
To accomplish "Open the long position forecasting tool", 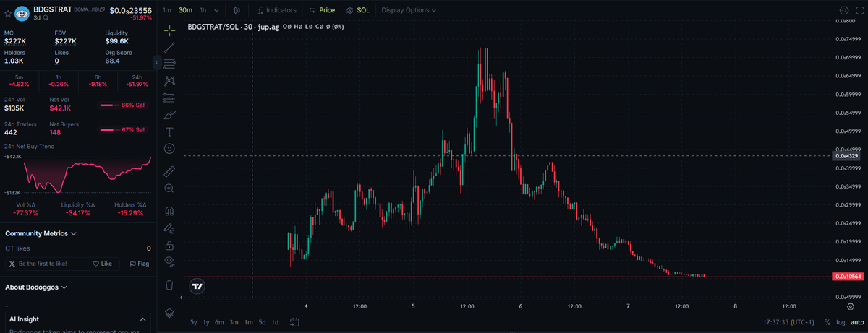I will (x=169, y=98).
